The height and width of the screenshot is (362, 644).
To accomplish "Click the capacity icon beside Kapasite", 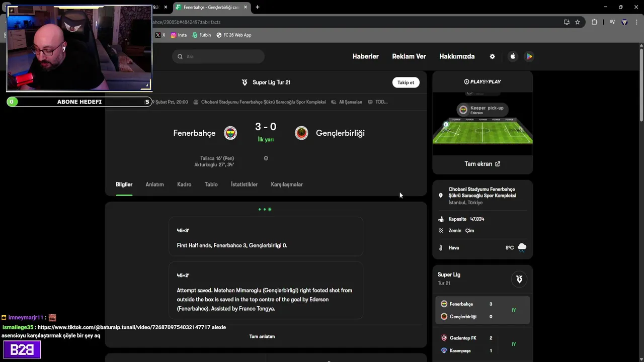I will [x=441, y=219].
